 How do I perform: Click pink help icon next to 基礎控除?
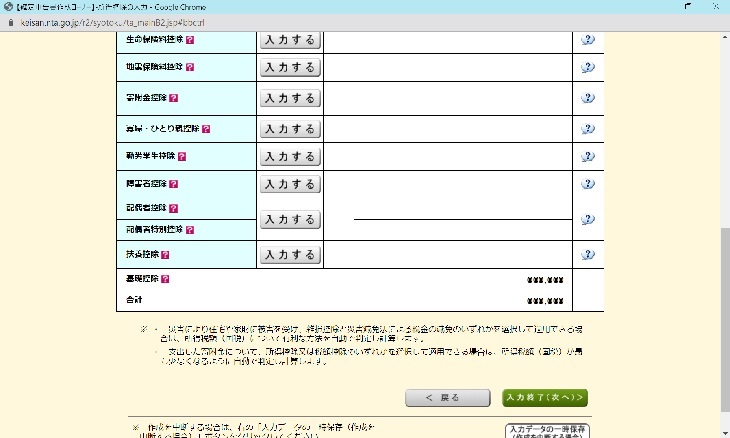165,279
